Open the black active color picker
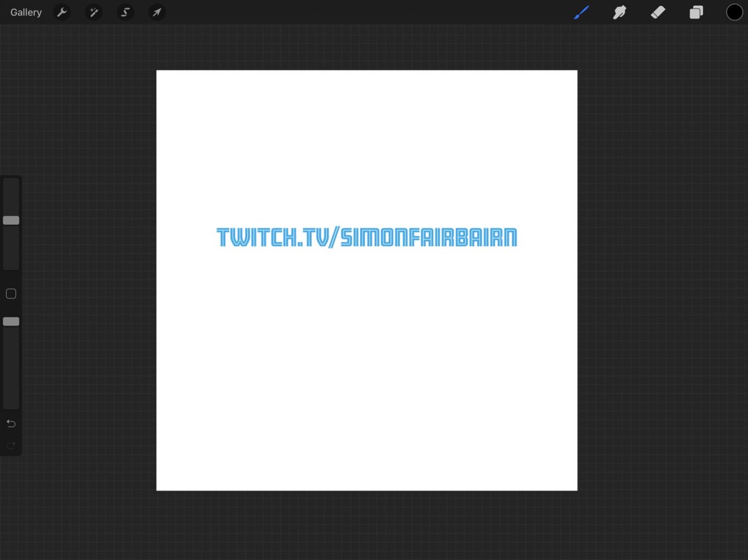The width and height of the screenshot is (748, 560). point(734,12)
